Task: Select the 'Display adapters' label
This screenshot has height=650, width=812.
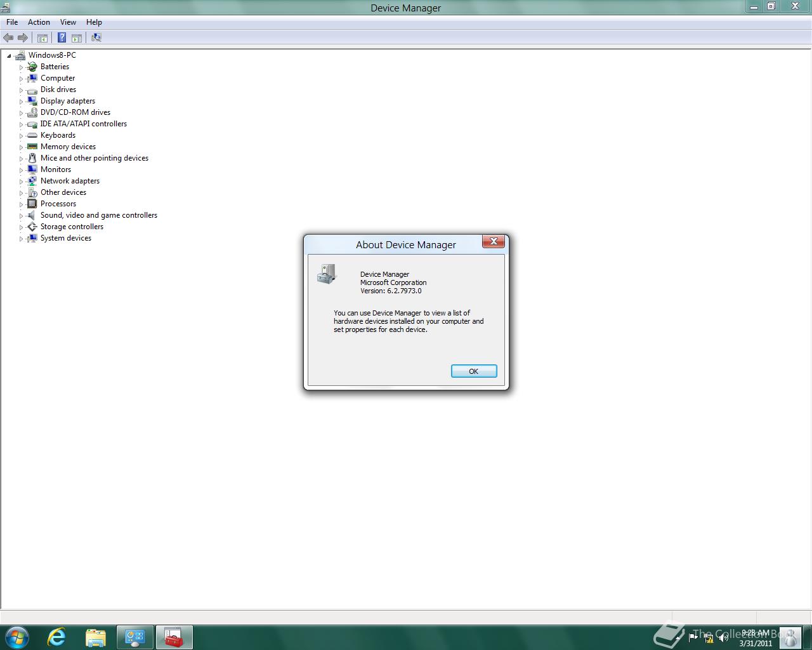Action: click(68, 101)
